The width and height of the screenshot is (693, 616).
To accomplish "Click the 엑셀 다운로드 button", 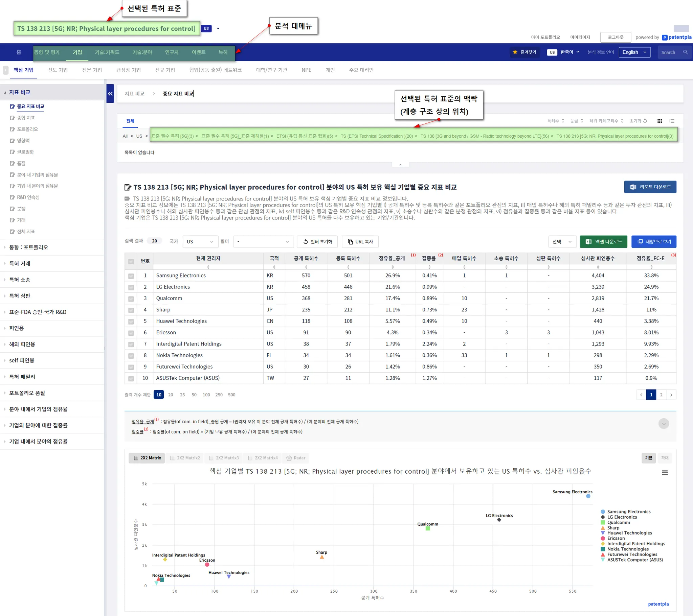I will pyautogui.click(x=603, y=242).
